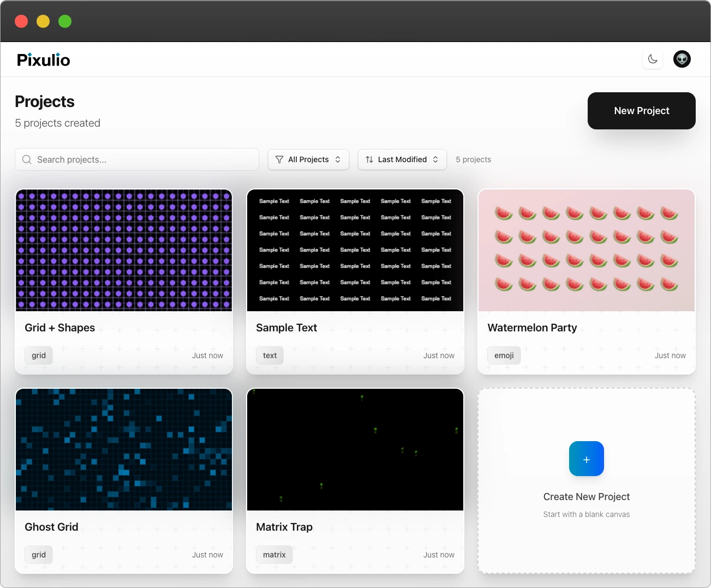This screenshot has width=711, height=588.
Task: Open the Last Modified sort dropdown
Action: tap(402, 159)
